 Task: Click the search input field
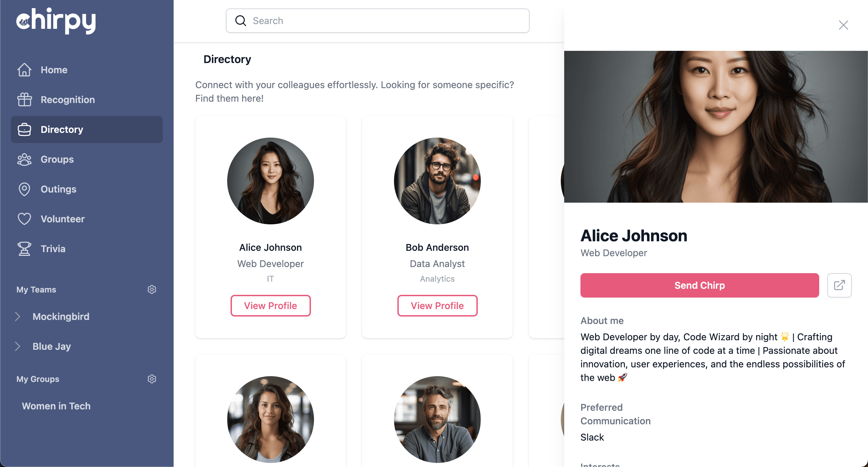click(378, 21)
